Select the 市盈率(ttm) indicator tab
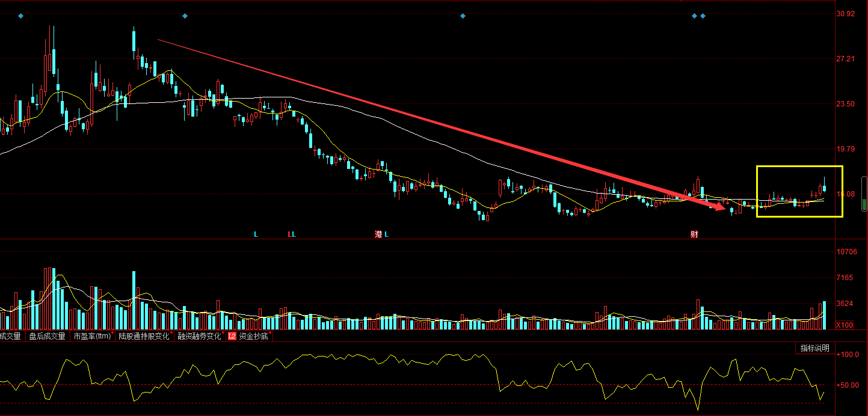 click(93, 337)
